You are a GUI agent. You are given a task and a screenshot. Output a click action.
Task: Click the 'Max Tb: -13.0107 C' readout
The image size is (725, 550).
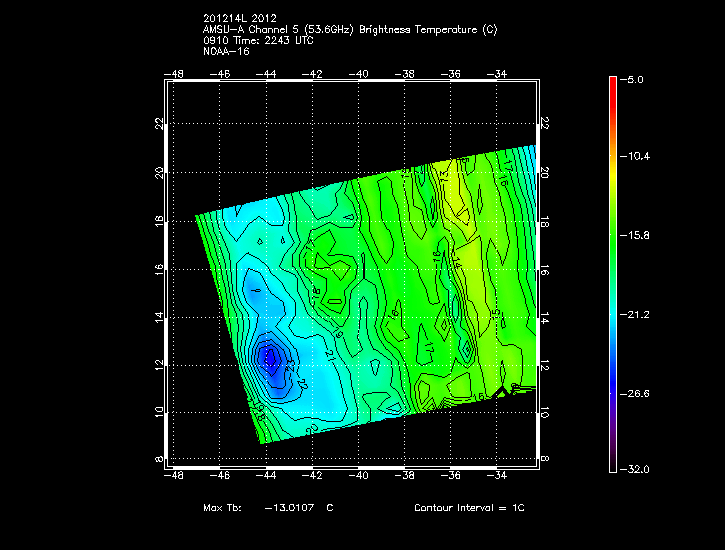[268, 508]
